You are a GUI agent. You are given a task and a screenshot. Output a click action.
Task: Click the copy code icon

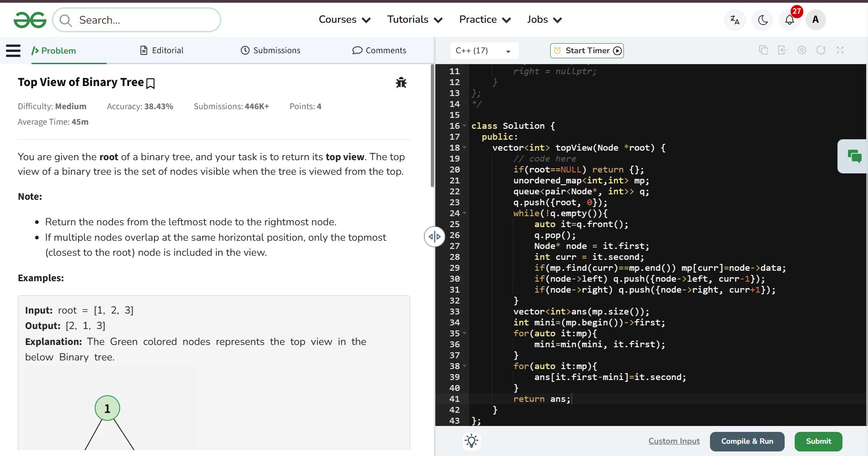click(763, 50)
